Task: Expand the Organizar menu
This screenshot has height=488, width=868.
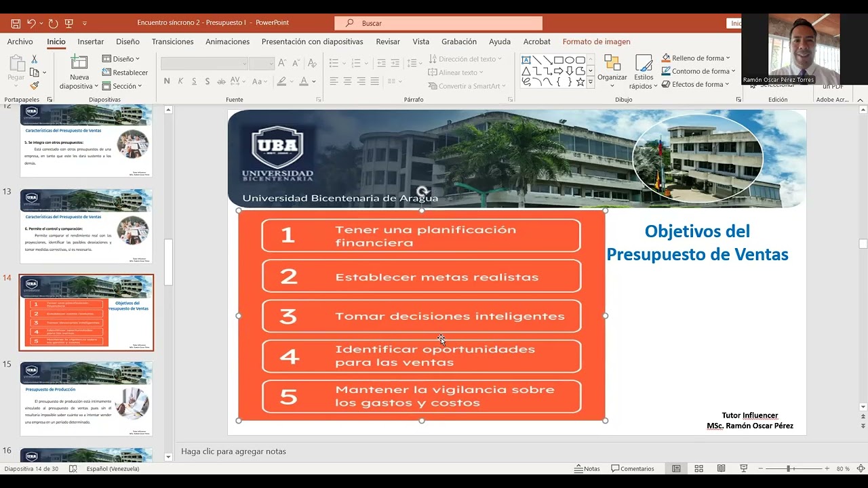Action: [612, 71]
